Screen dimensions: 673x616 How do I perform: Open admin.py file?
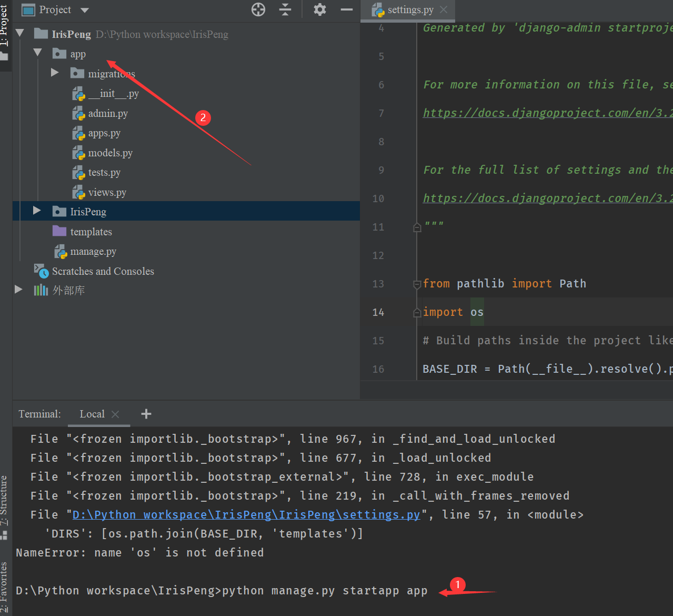(108, 113)
